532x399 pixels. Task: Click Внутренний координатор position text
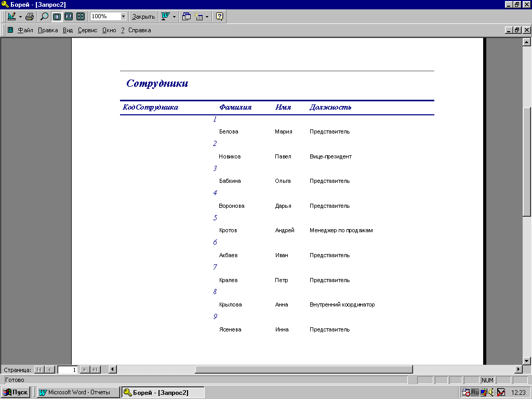pos(342,304)
